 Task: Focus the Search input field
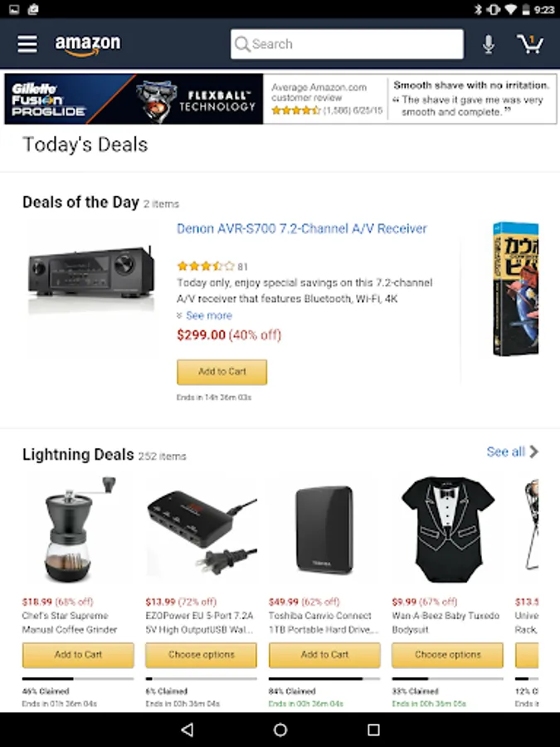tap(347, 44)
